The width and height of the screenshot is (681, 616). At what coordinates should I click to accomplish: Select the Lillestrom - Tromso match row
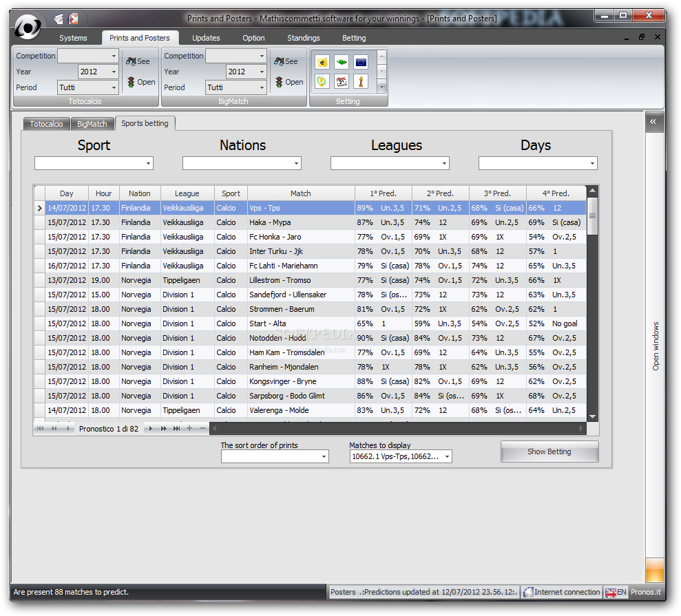coord(310,280)
